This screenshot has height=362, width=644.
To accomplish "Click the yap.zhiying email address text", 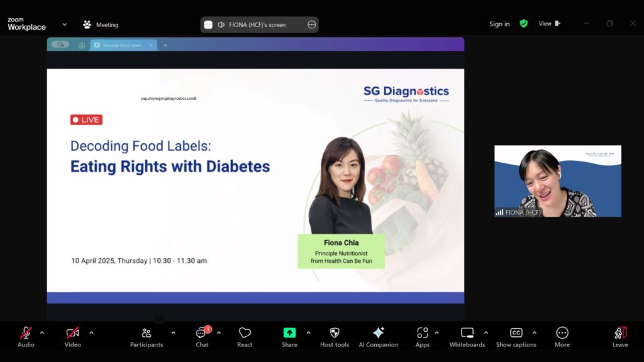I will point(169,99).
